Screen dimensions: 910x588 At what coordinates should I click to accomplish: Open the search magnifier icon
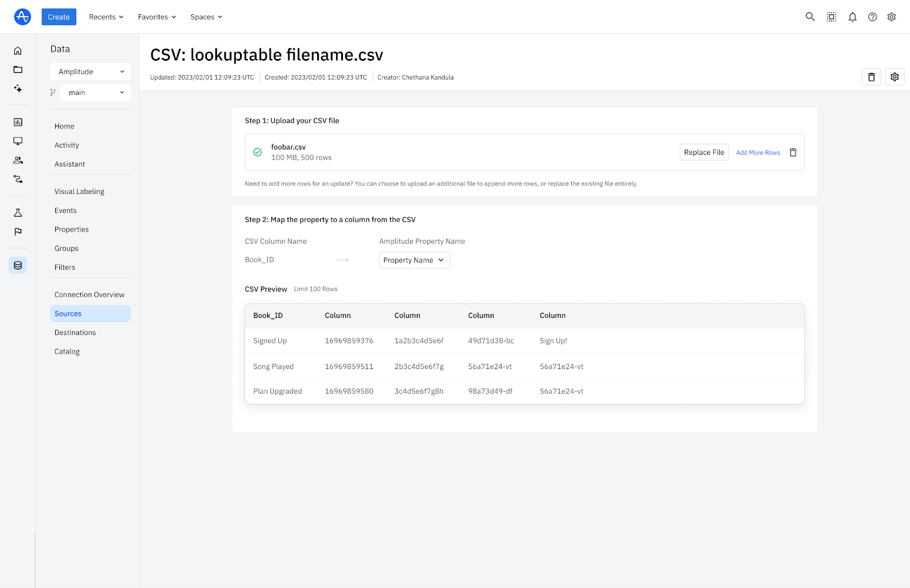(x=810, y=16)
